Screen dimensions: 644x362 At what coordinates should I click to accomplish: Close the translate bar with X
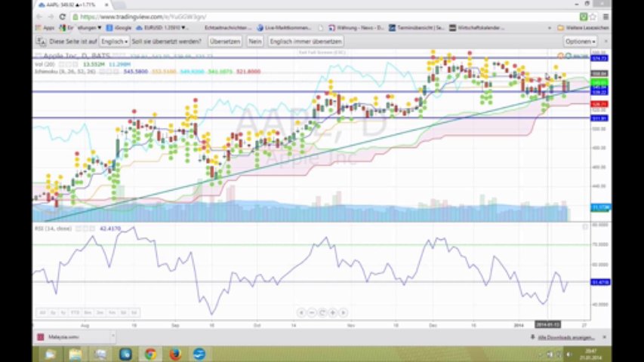(x=604, y=41)
